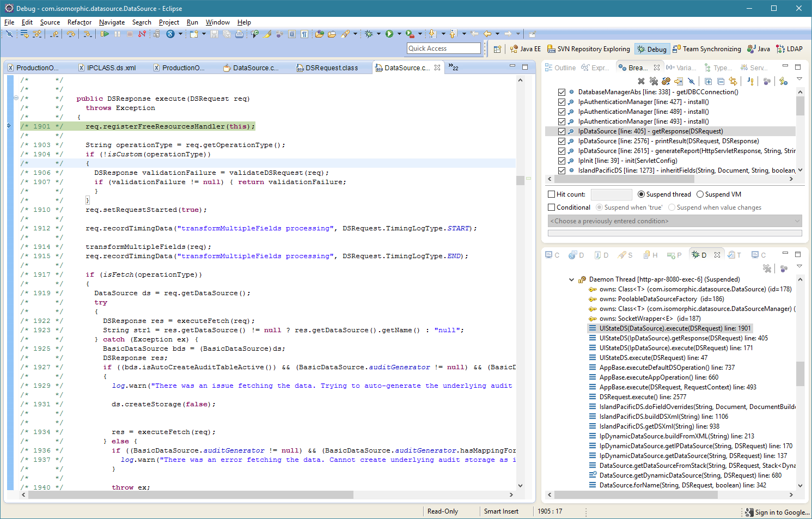This screenshot has width=812, height=519.
Task: Click the New toolbar icon
Action: pyautogui.click(x=194, y=34)
